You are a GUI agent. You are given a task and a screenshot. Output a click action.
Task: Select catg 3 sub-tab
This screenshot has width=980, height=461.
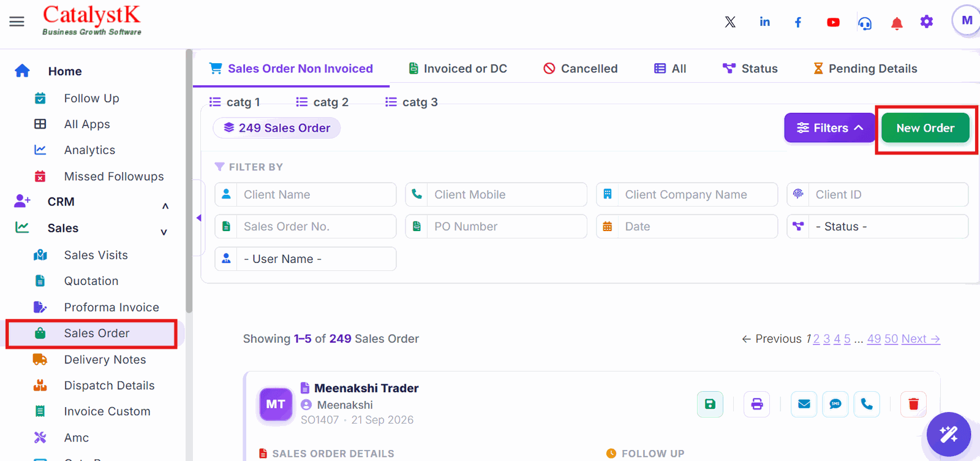[x=412, y=102]
